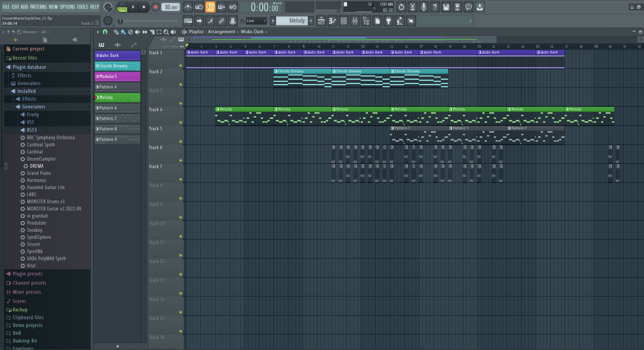Mute Track 1 via its green dot
The width and height of the screenshot is (644, 350).
(x=181, y=65)
